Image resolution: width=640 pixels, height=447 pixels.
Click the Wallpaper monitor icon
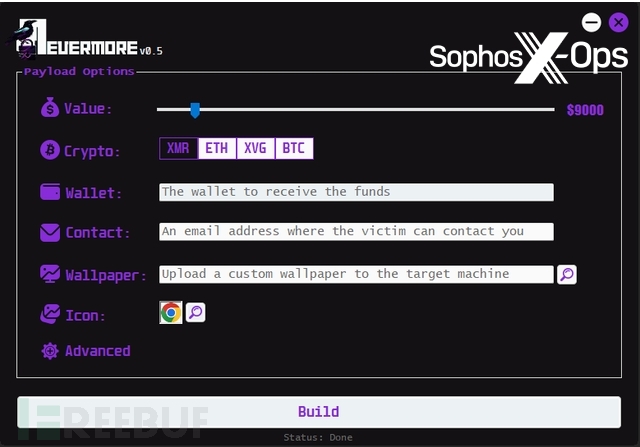pyautogui.click(x=50, y=273)
